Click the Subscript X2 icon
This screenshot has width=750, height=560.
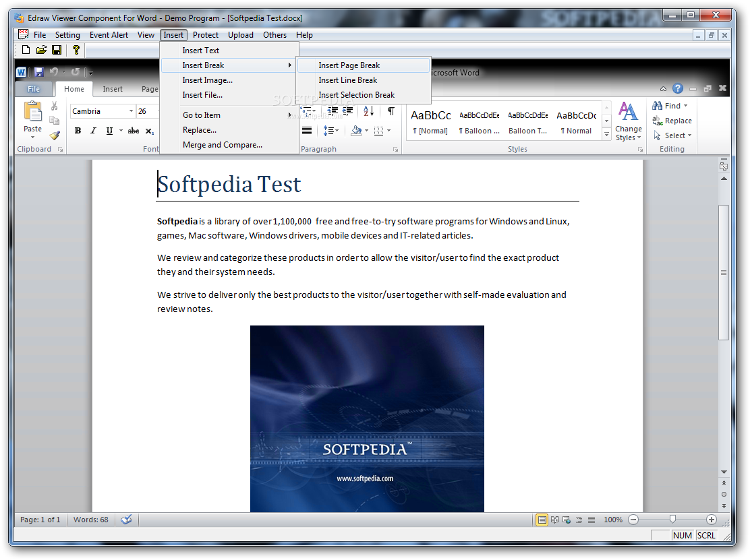point(150,131)
